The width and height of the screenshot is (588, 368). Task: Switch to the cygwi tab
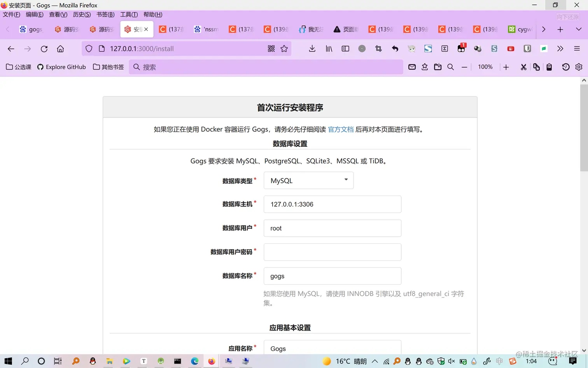pos(520,29)
